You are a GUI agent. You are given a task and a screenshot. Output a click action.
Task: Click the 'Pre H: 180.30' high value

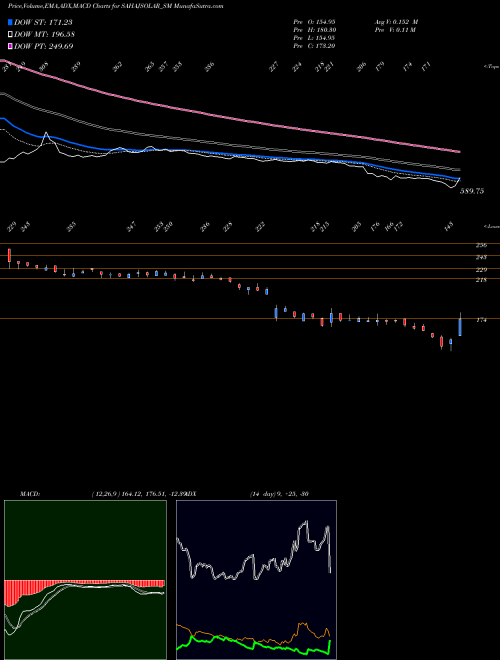tap(314, 30)
